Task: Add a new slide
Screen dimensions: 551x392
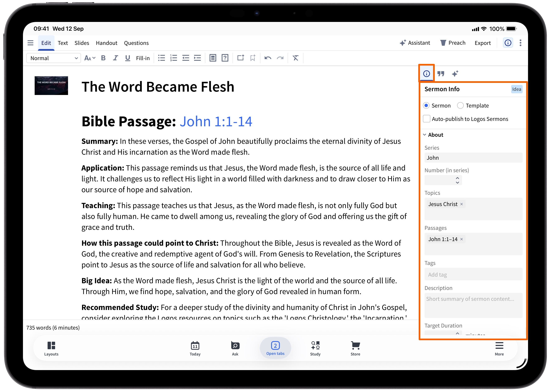Action: point(240,58)
